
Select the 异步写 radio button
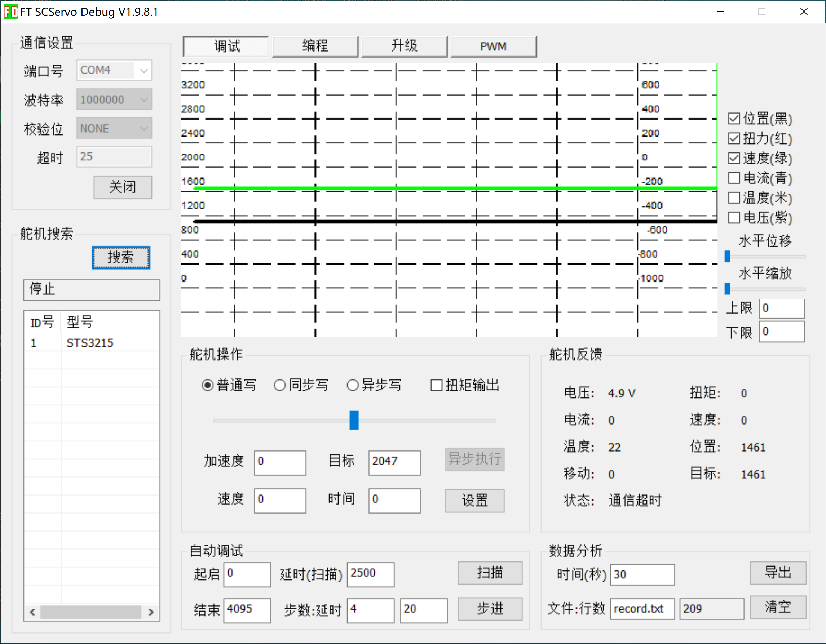tap(353, 386)
